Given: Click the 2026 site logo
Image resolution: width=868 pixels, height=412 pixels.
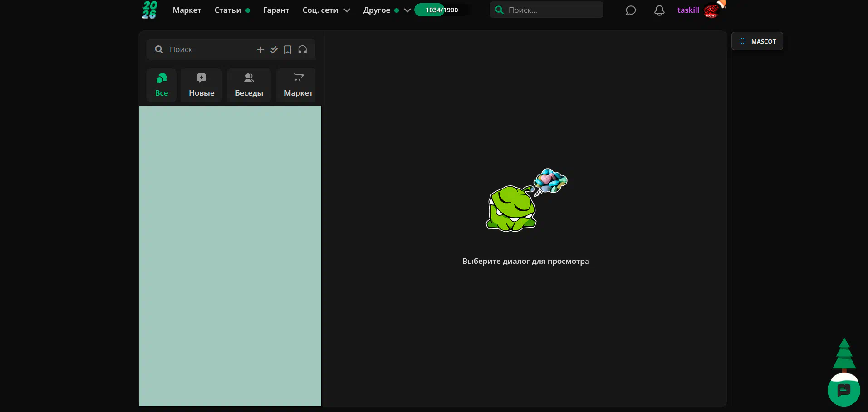Looking at the screenshot, I should point(149,10).
